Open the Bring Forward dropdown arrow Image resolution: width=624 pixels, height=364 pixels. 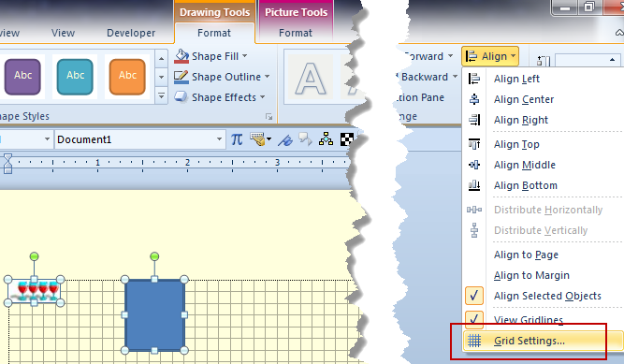[450, 56]
